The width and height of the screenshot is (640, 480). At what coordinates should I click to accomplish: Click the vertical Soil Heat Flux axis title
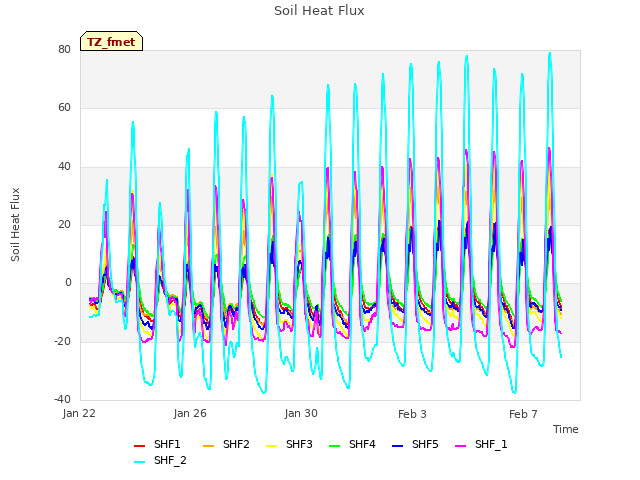(x=15, y=224)
